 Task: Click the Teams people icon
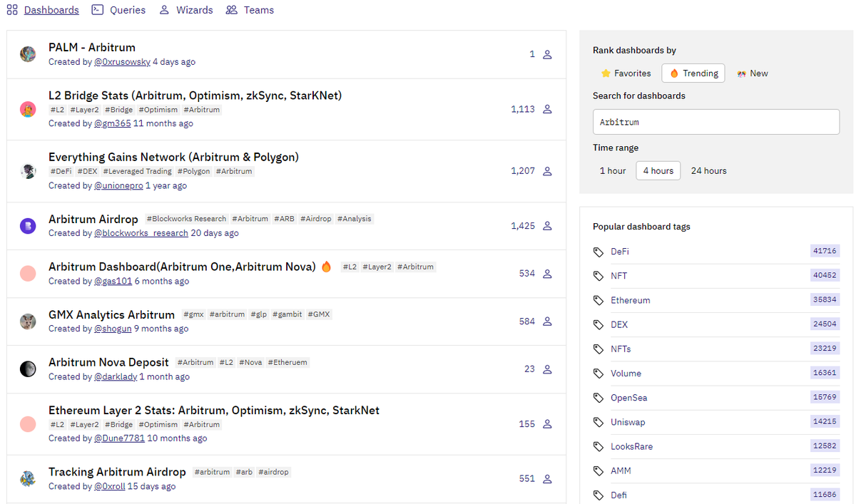pos(231,10)
